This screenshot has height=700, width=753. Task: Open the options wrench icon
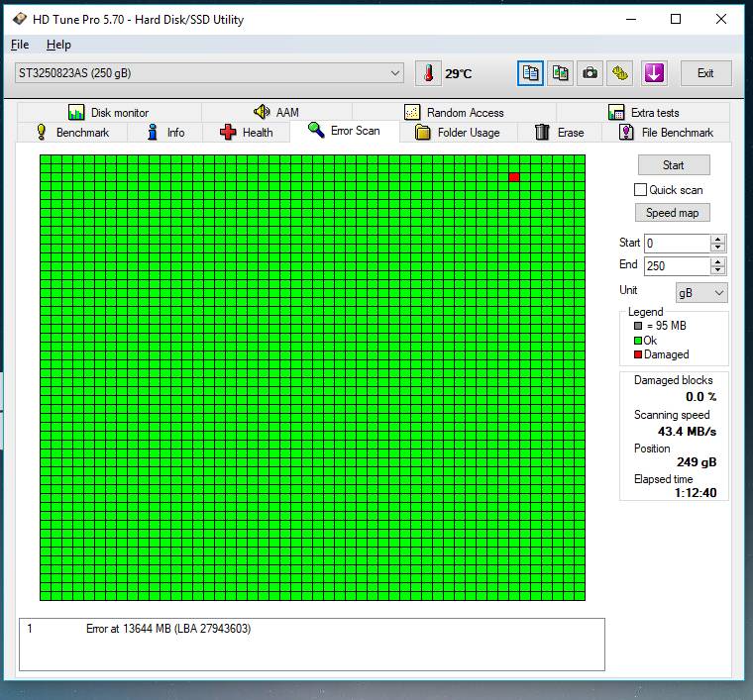619,73
